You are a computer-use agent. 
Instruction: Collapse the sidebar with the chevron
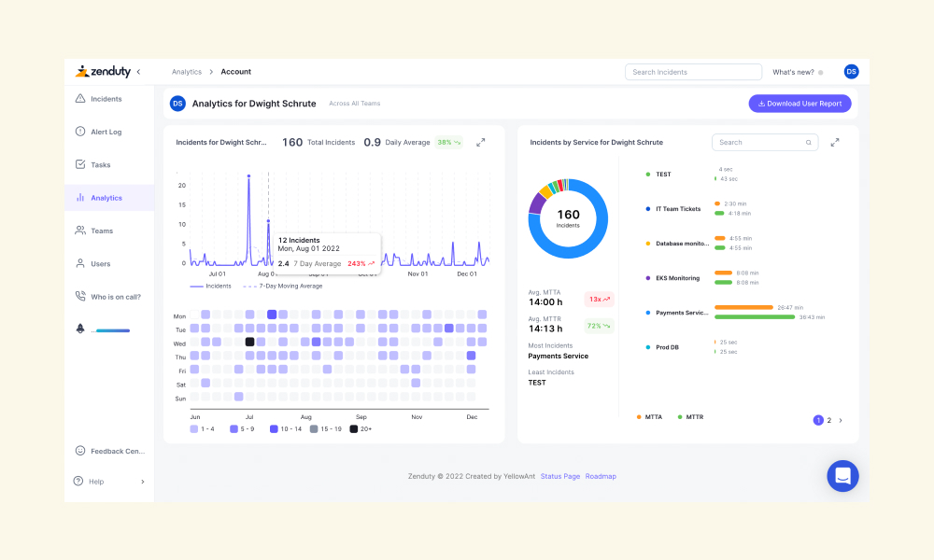139,72
